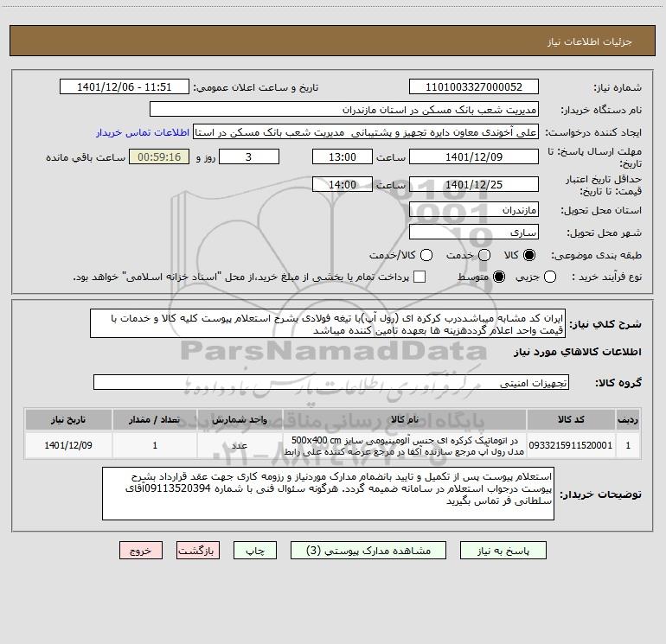This screenshot has width=666, height=644.
Task: Toggle the اسناد خزانه اسلامی payment checkbox
Action: point(419,277)
